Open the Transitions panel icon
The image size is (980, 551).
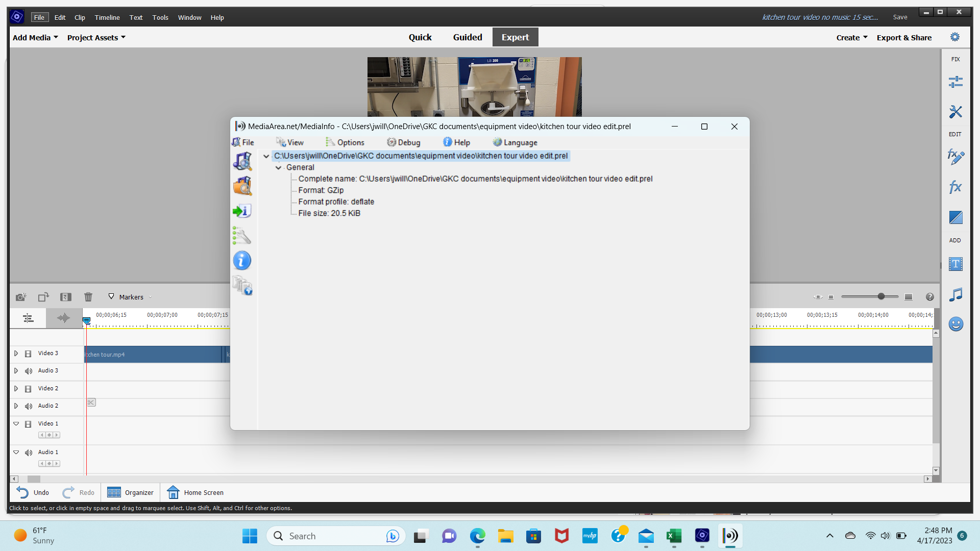pos(955,217)
